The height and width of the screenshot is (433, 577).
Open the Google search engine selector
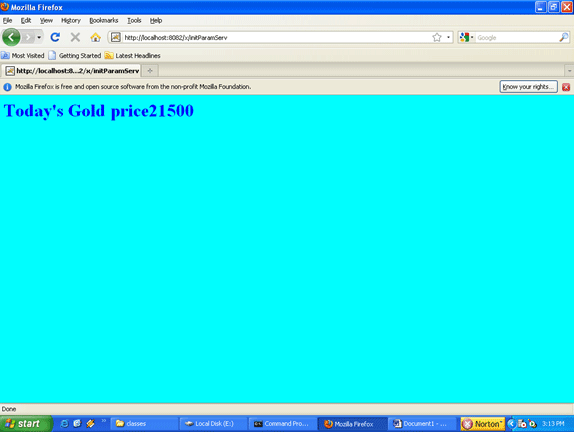[x=466, y=37]
